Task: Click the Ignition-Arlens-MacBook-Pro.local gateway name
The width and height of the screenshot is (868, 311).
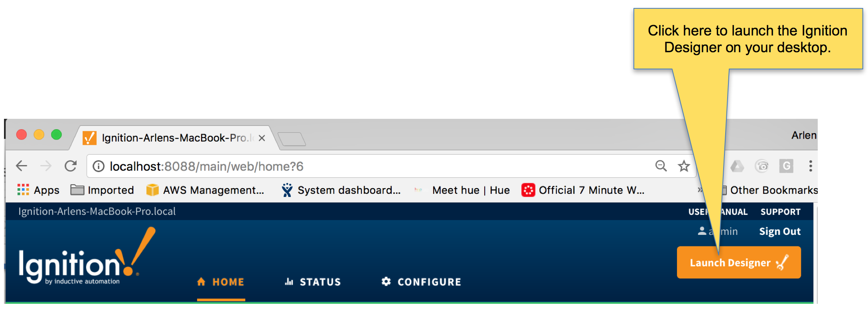Action: coord(97,211)
